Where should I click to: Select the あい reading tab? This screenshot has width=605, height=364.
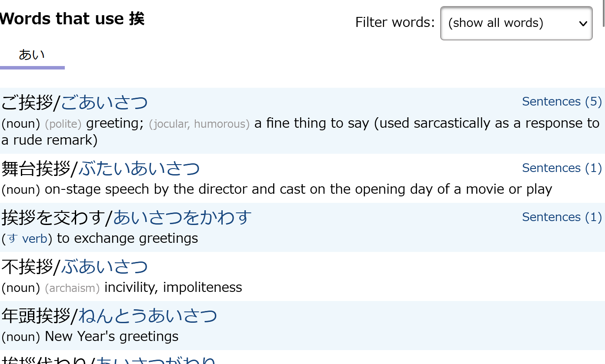click(x=32, y=55)
